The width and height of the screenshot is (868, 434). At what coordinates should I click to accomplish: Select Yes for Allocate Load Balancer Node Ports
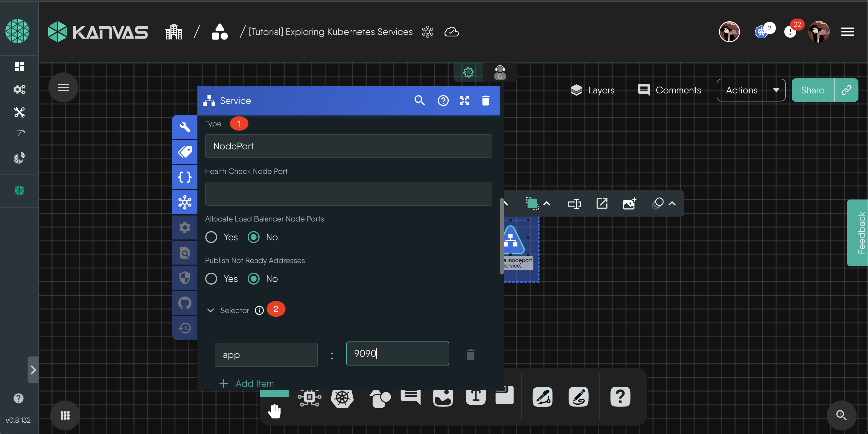coord(211,237)
